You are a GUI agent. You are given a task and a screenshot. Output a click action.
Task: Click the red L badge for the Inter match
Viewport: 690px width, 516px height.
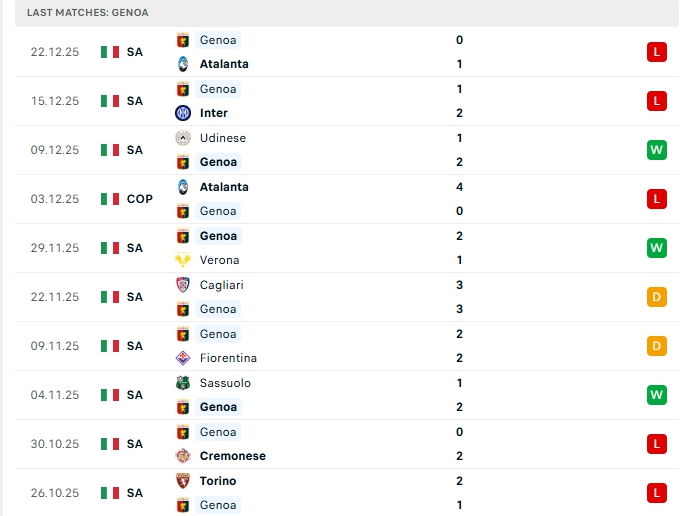click(x=656, y=101)
